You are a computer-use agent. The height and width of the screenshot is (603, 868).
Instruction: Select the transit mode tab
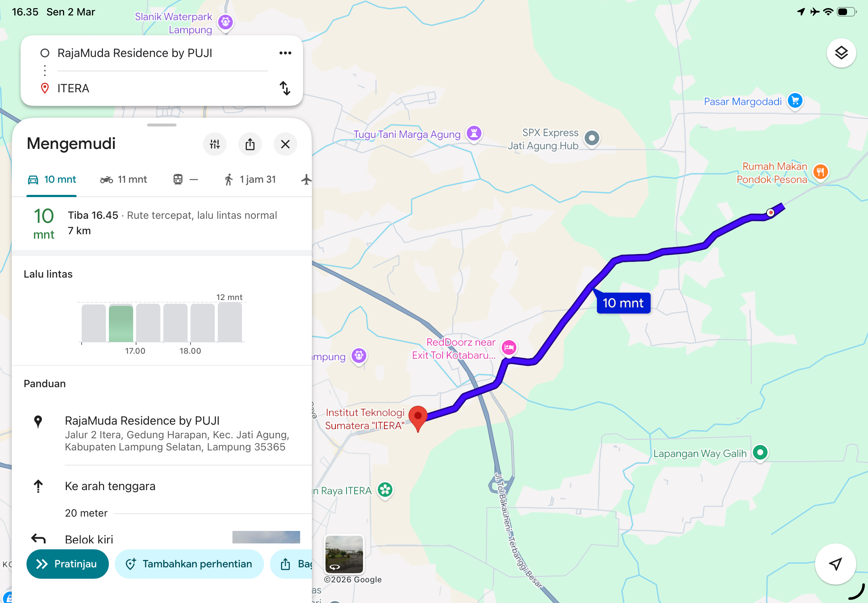tap(185, 179)
